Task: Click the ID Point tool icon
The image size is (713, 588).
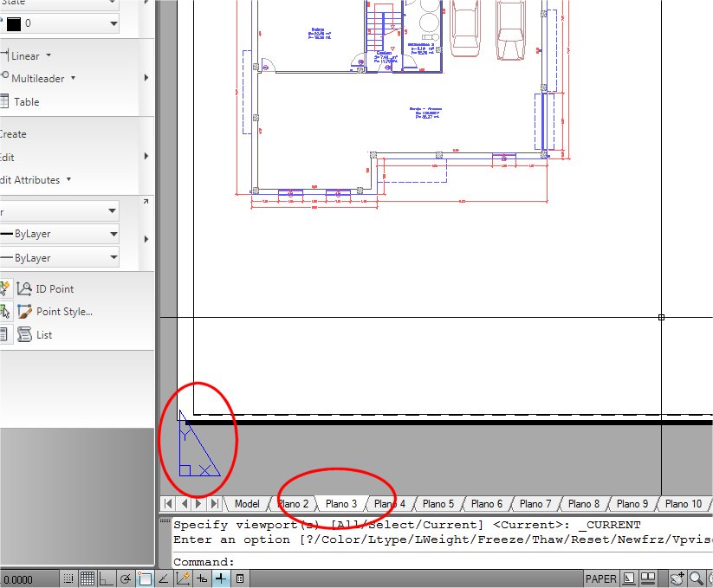Action: pyautogui.click(x=23, y=288)
